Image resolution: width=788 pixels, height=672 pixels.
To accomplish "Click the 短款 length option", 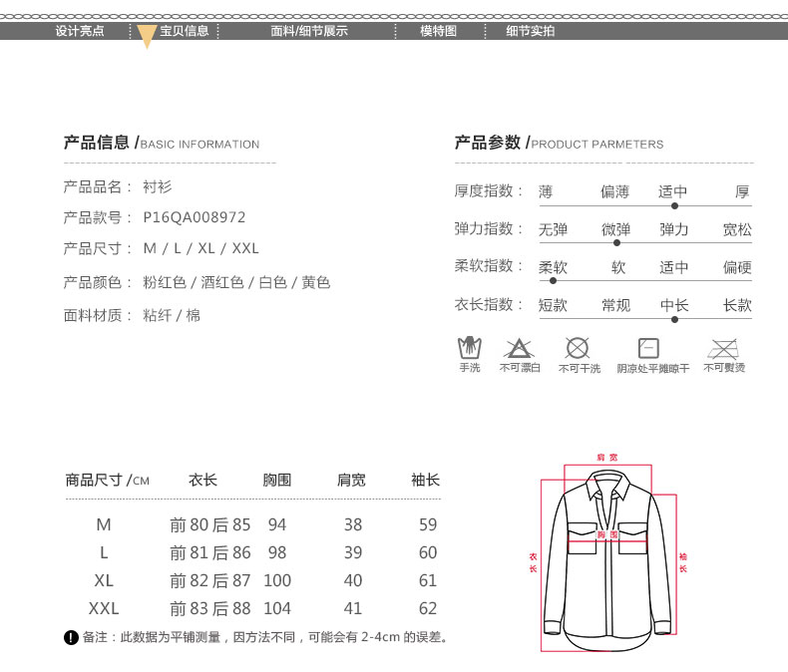I will click(553, 305).
